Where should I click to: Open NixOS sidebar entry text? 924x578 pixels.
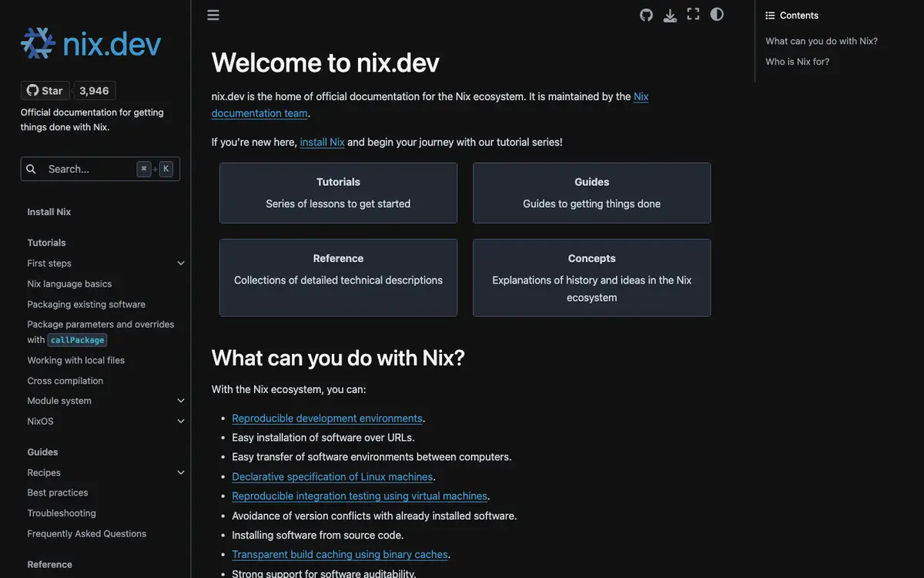(x=40, y=422)
